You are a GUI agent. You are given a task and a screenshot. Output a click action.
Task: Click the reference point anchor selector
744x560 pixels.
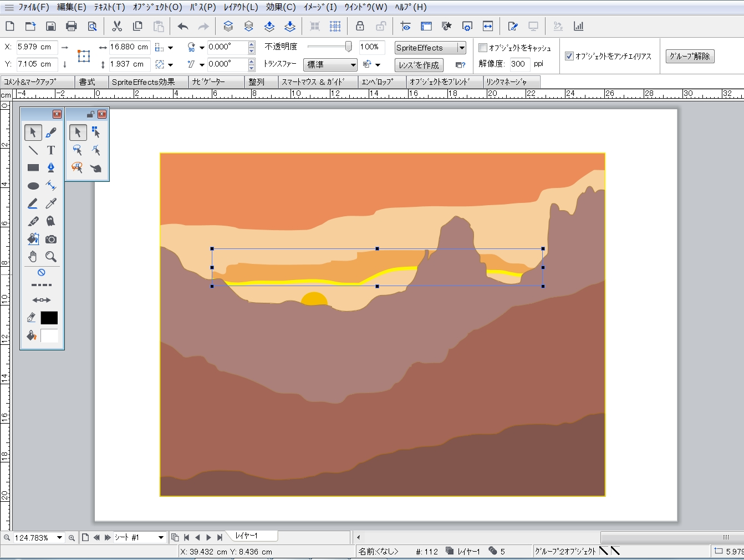pyautogui.click(x=84, y=55)
